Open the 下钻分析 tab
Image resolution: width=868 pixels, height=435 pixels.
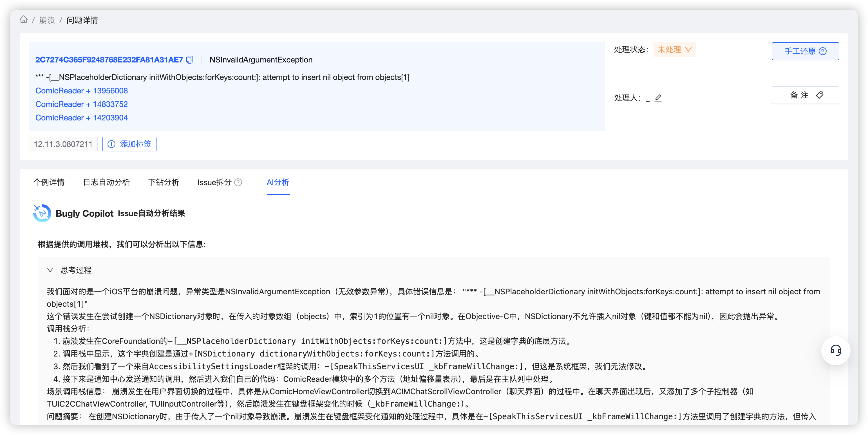coord(164,182)
